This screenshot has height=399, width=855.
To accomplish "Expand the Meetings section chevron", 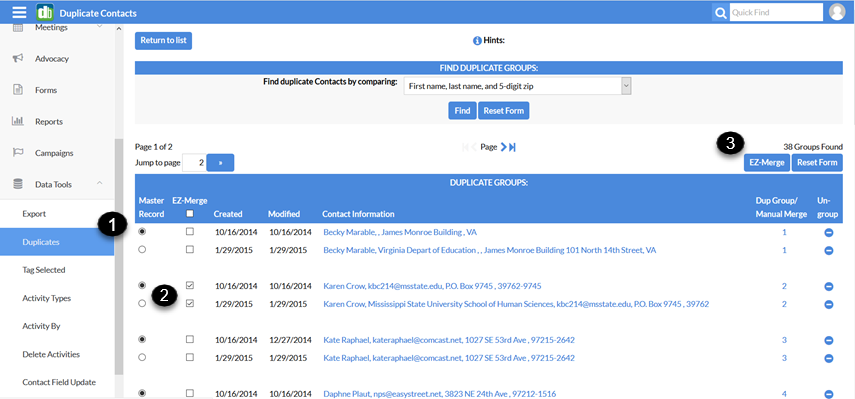I will click(99, 26).
